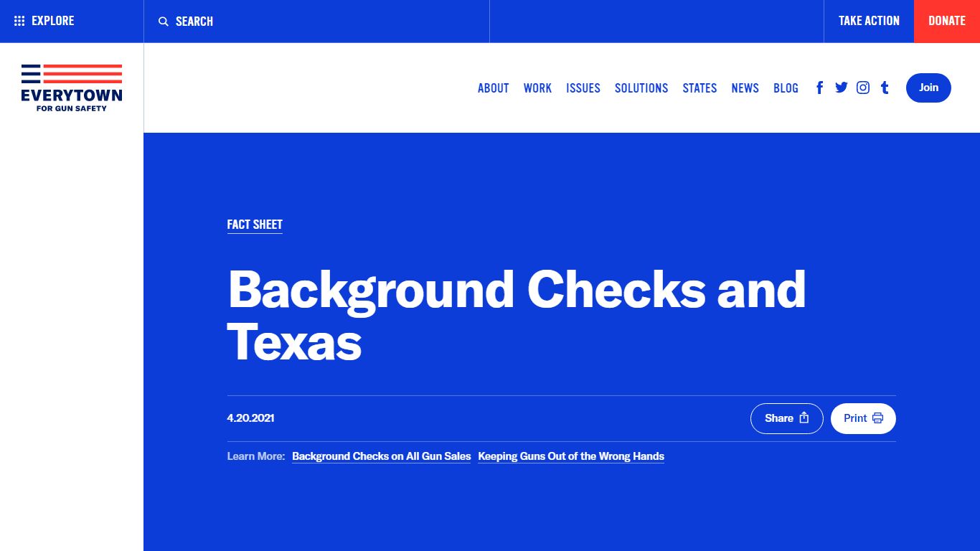Image resolution: width=980 pixels, height=551 pixels.
Task: Open the Take Action link
Action: coord(869,22)
